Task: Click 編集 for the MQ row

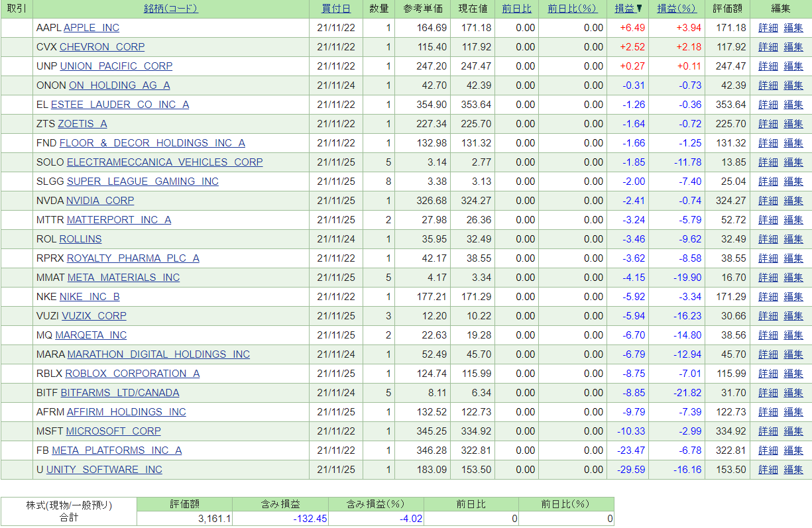Action: (793, 335)
